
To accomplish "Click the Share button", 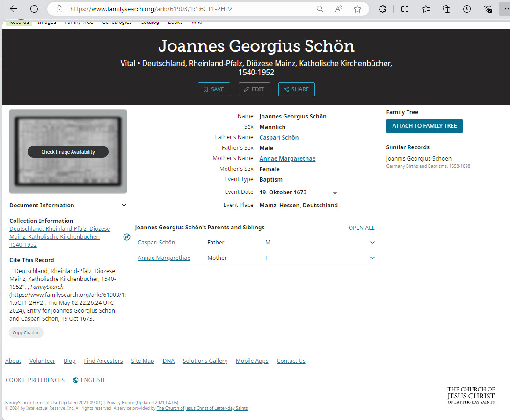I will tap(296, 89).
